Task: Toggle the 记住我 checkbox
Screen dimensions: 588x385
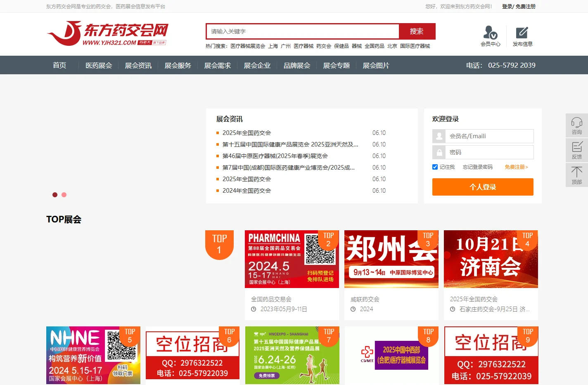Action: [x=435, y=167]
